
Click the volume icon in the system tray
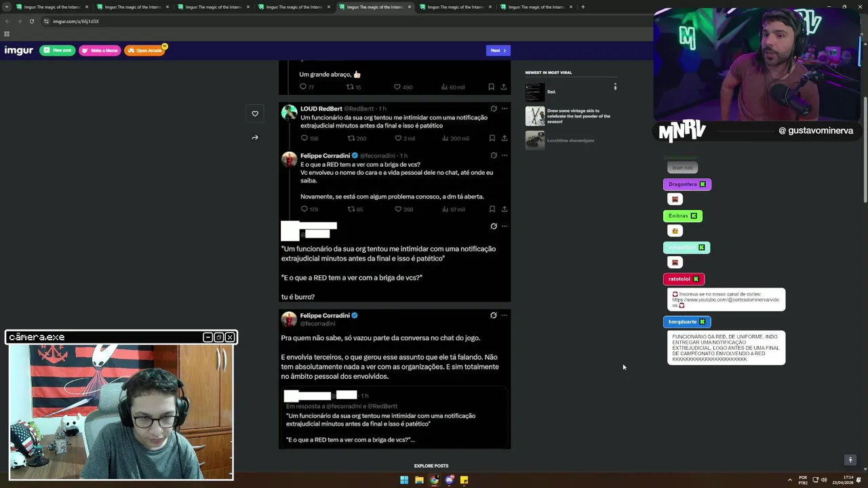coord(824,480)
